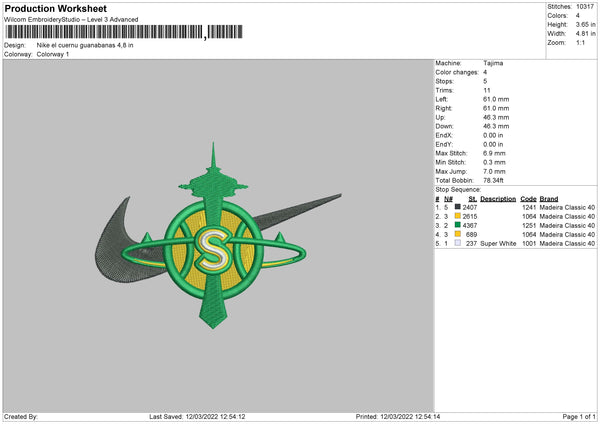Select the Max Stitch value '6.9 mm'
The height and width of the screenshot is (424, 600).
coord(494,153)
